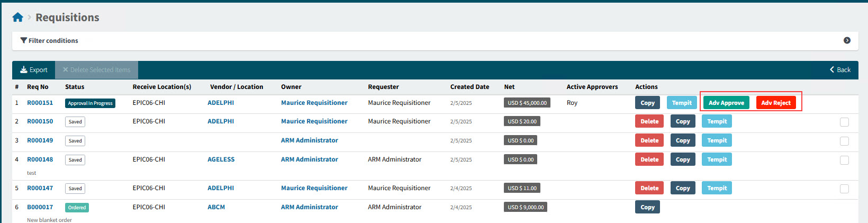Open the ABCM vendor link
Screen dimensions: 868x223
[x=216, y=207]
